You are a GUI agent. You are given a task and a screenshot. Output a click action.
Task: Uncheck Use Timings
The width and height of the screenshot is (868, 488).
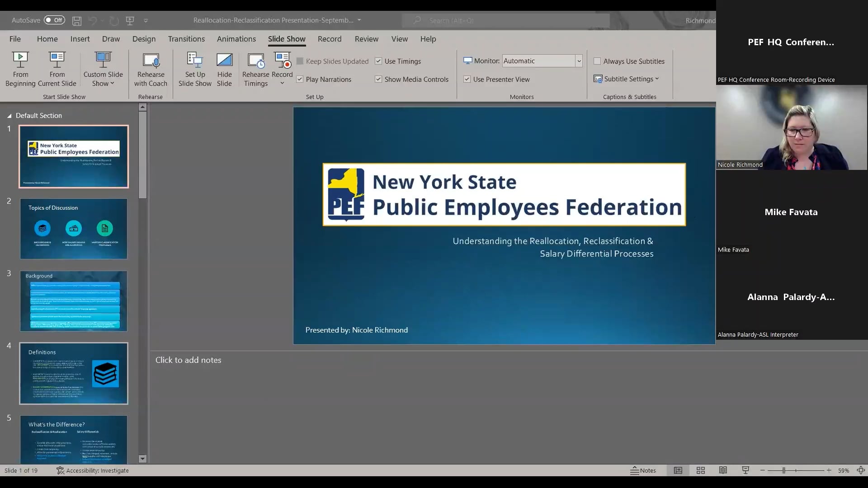(x=378, y=61)
